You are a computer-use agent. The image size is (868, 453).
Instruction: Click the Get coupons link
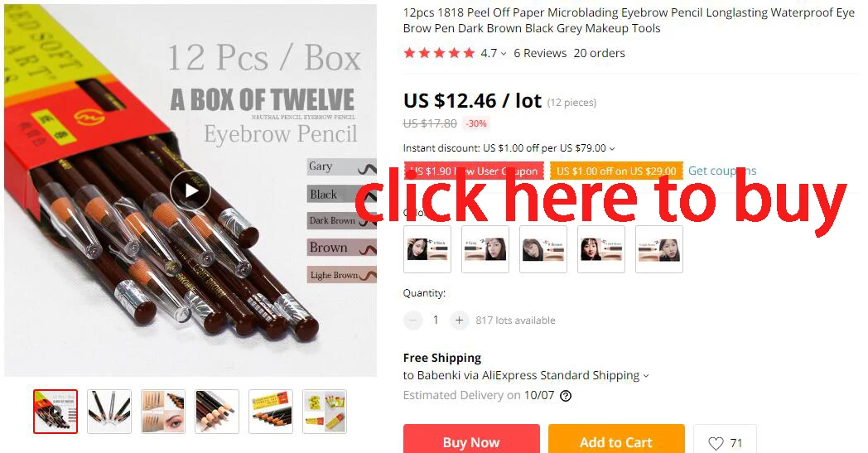(x=722, y=171)
